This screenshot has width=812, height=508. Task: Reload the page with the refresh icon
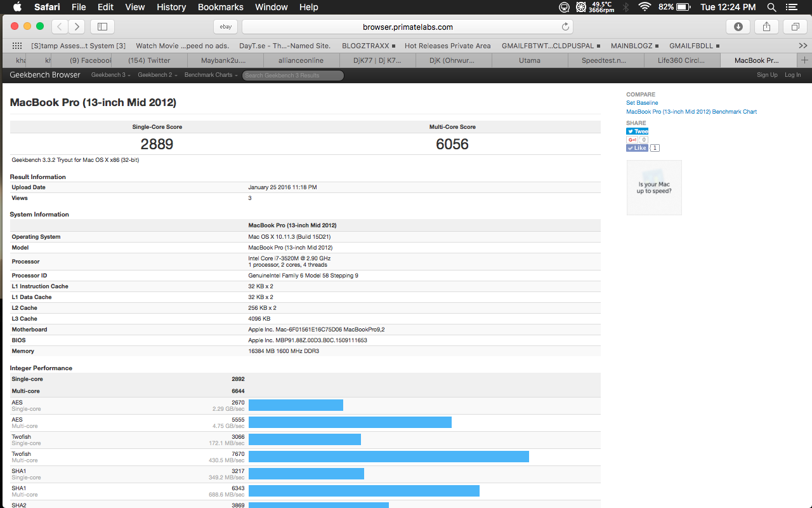click(x=565, y=27)
